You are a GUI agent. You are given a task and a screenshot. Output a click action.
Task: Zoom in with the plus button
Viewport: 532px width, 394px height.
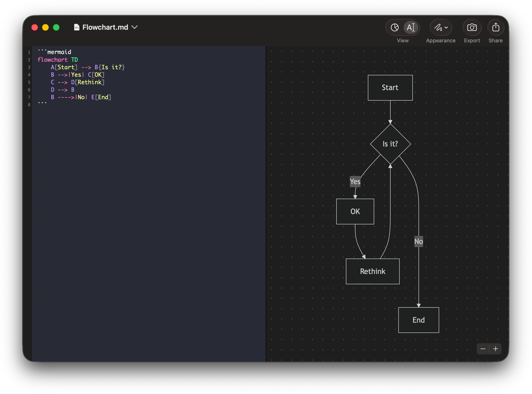[x=495, y=349]
